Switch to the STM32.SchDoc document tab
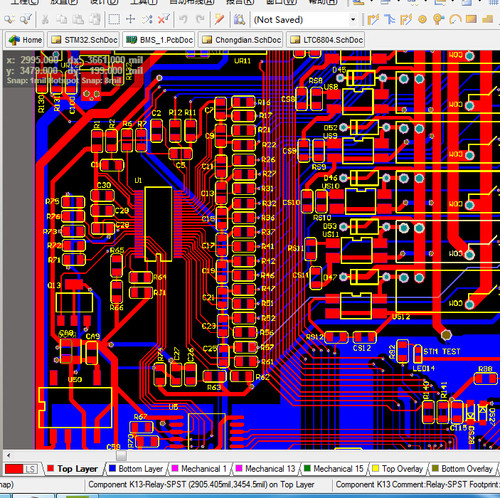The image size is (500, 498). tap(84, 40)
